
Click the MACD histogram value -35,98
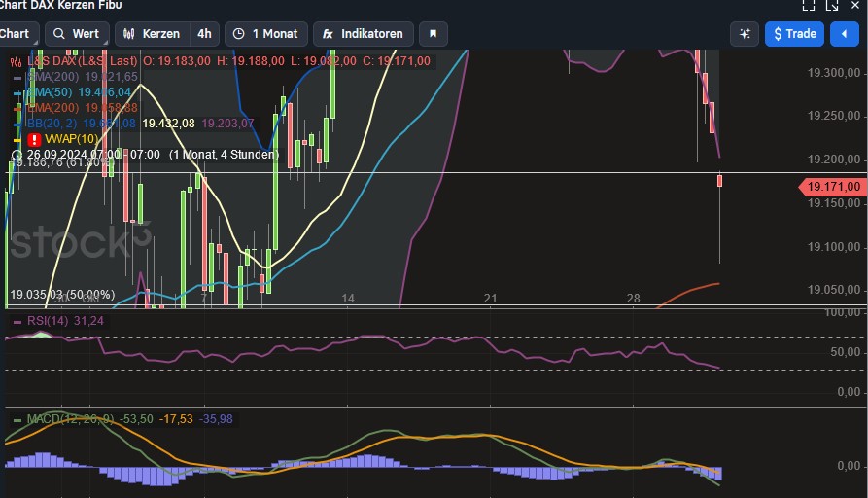click(x=216, y=419)
